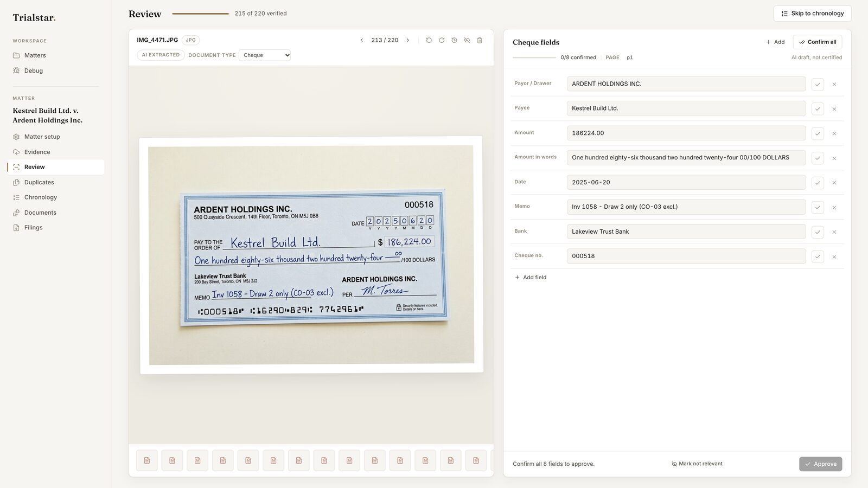Image resolution: width=868 pixels, height=488 pixels.
Task: Click the AI draft, not certified text
Action: 816,57
